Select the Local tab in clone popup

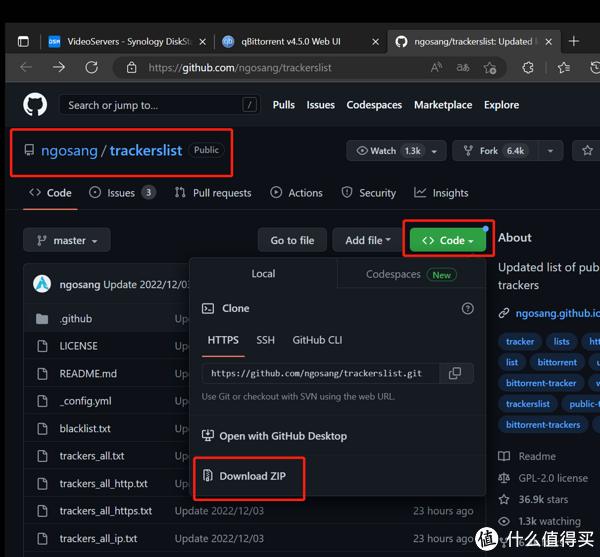tap(263, 274)
